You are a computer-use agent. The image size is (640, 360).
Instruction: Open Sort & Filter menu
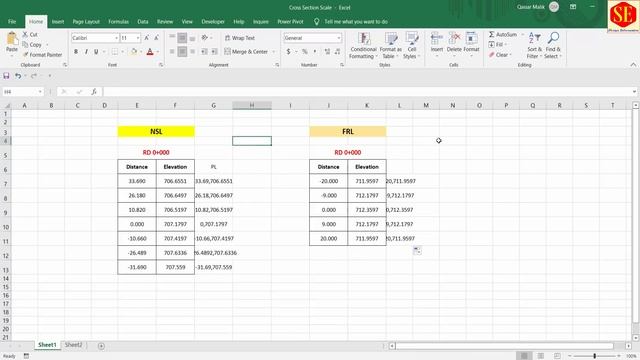(x=534, y=45)
